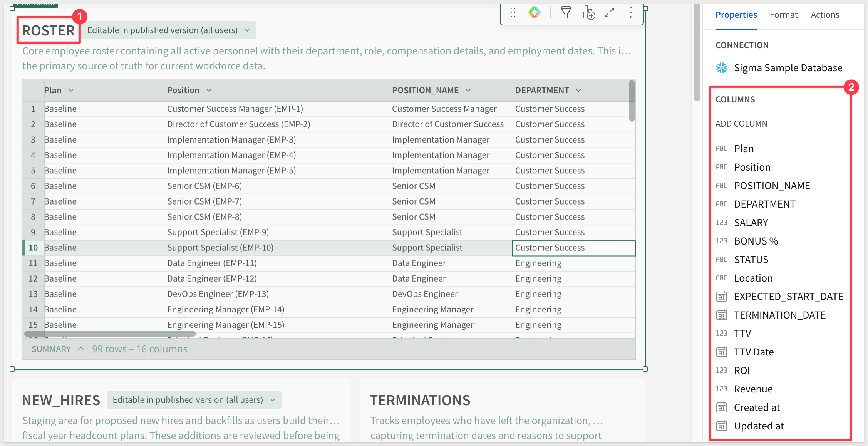Viewport: 868px width, 446px height.
Task: Switch to the Properties tab
Action: tap(736, 15)
